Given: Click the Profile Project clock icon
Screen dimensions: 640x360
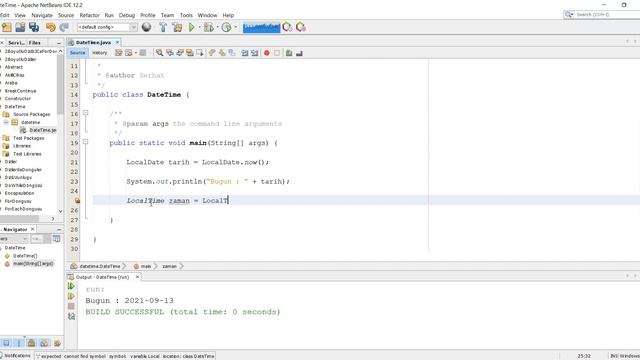Looking at the screenshot, I should 226,27.
